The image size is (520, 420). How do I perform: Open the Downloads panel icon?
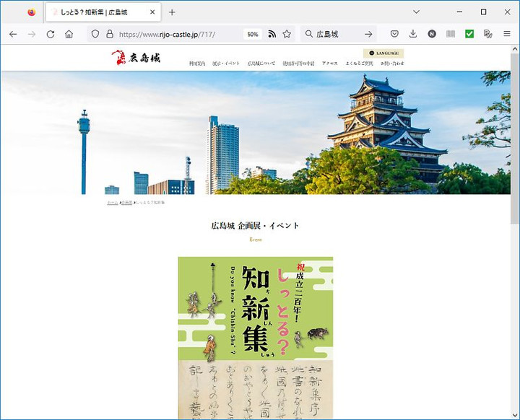413,34
